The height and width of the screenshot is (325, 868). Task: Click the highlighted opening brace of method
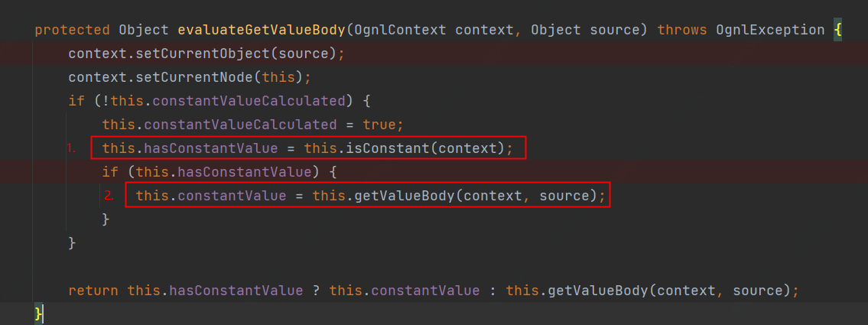(838, 30)
